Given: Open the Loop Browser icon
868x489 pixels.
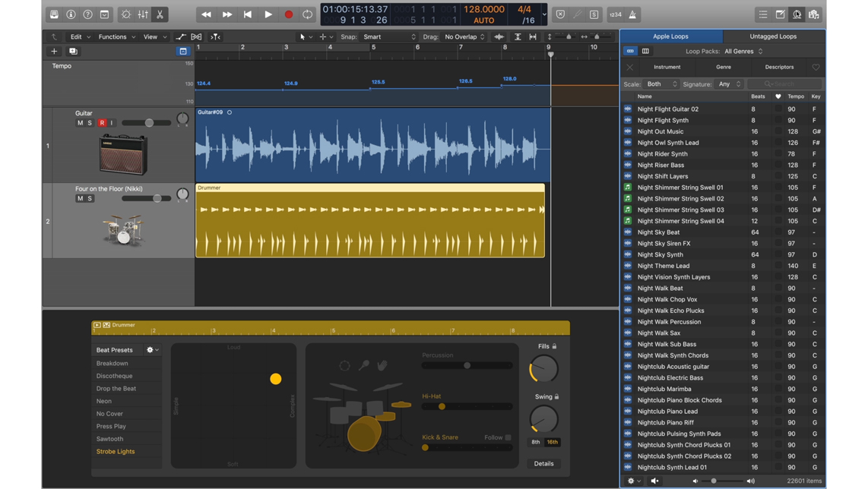Looking at the screenshot, I should (797, 15).
